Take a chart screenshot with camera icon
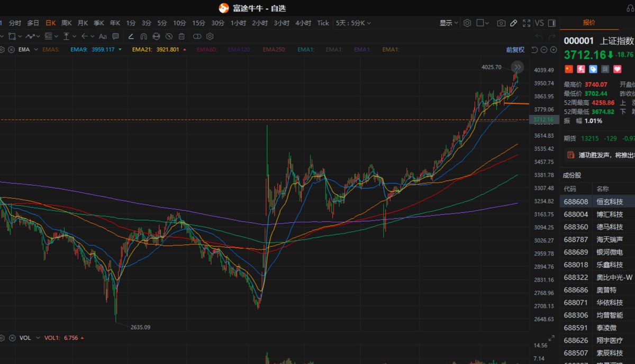The image size is (635, 364). tap(501, 23)
